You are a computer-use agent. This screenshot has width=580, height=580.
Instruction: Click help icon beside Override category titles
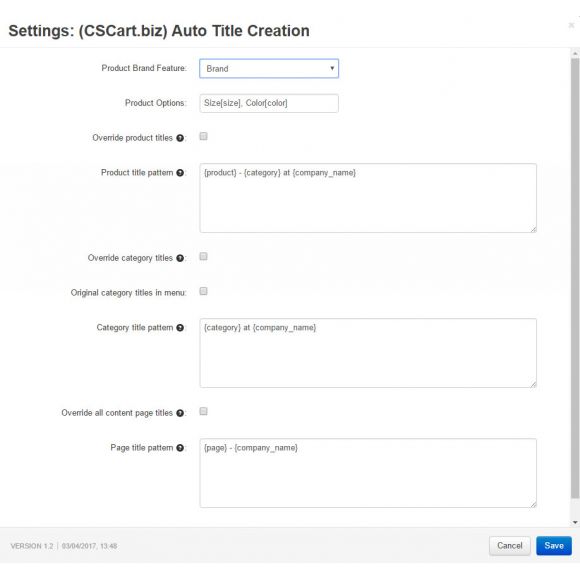click(180, 258)
